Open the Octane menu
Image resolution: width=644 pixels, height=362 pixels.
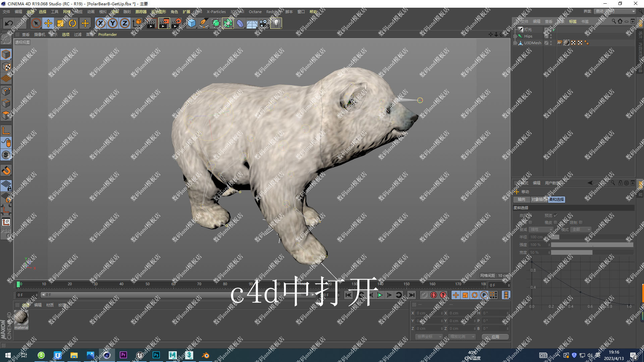[x=255, y=11]
